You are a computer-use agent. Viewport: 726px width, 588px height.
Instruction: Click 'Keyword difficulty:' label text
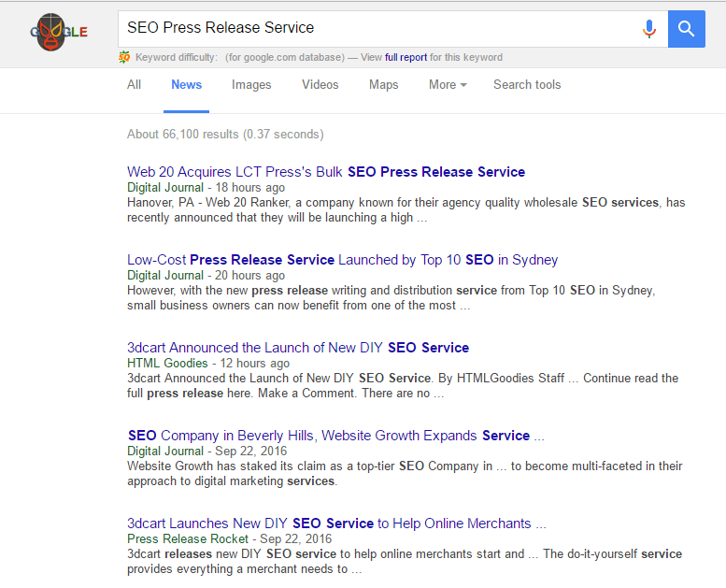coord(176,57)
